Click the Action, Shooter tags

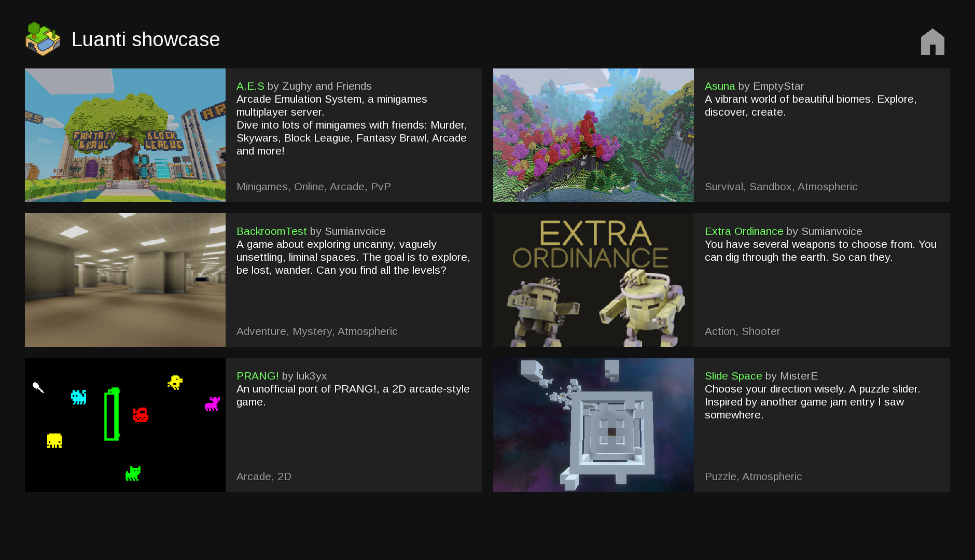742,331
